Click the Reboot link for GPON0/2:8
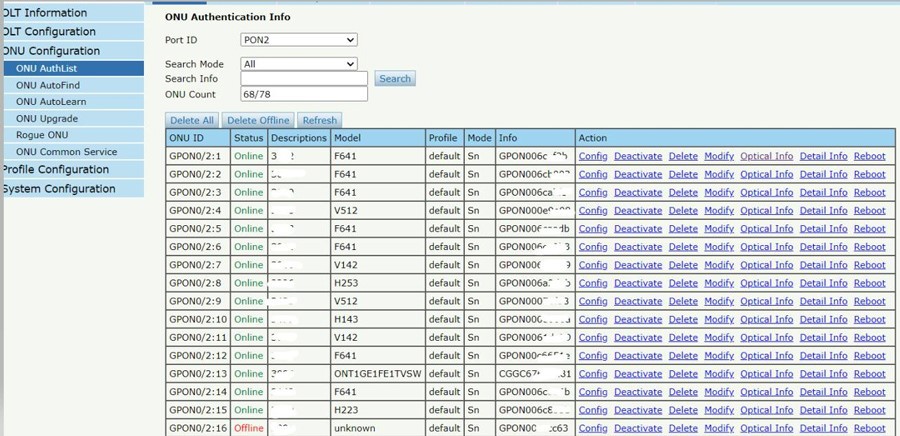This screenshot has width=900, height=436. coord(870,283)
